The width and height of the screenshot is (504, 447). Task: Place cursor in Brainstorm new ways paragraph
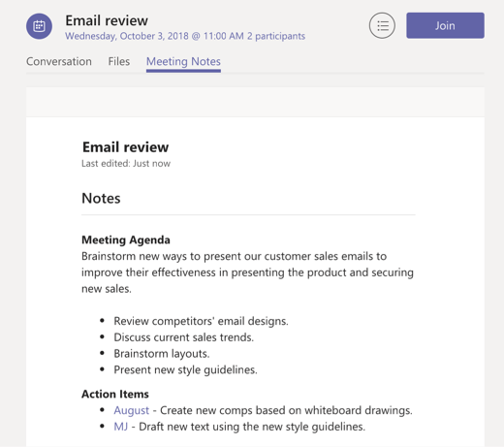coord(247,272)
